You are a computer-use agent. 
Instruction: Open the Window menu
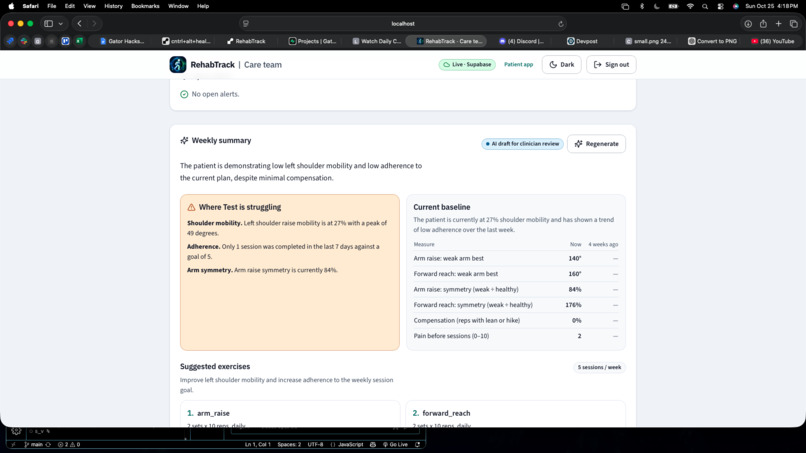pyautogui.click(x=178, y=6)
